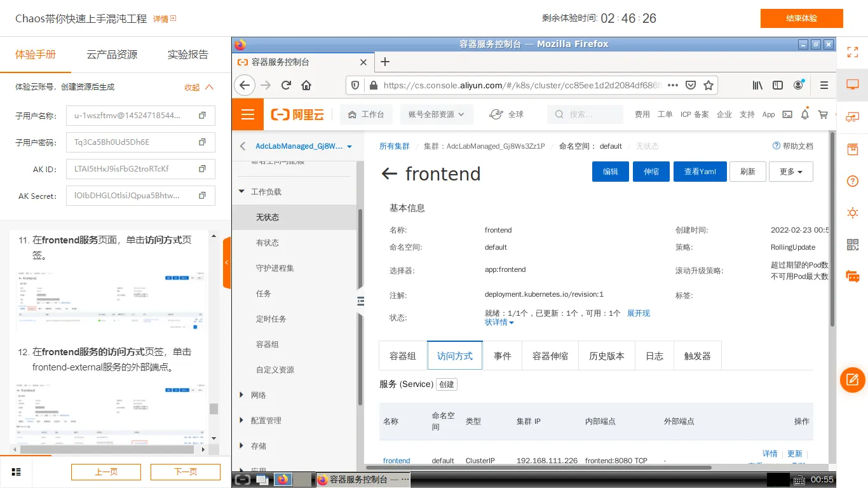Copy the sub-user name field value
Image resolution: width=868 pixels, height=488 pixels.
pyautogui.click(x=202, y=116)
